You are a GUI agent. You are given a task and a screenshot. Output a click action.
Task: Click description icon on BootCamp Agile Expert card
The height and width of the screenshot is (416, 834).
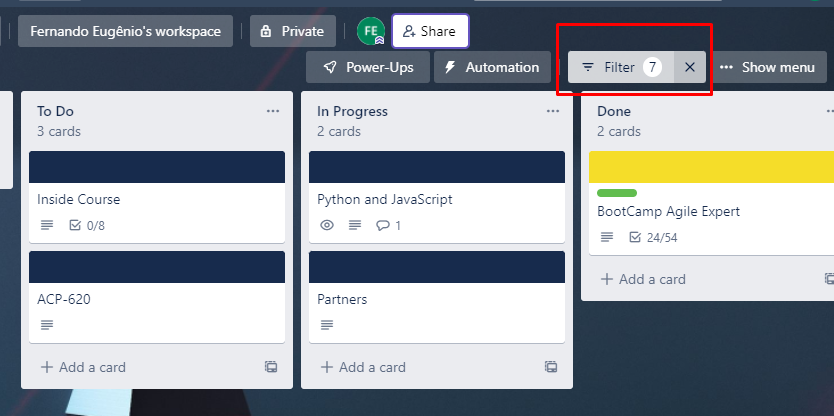point(607,237)
